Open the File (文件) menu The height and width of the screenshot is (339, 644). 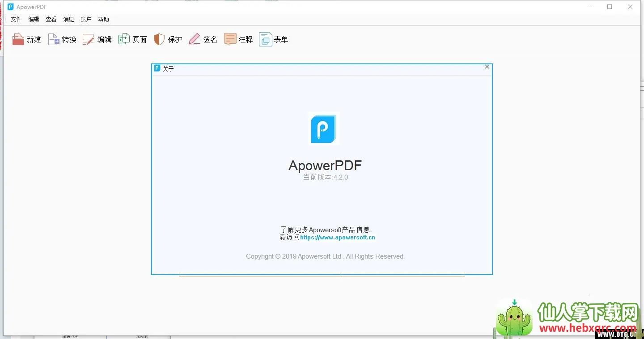point(16,19)
